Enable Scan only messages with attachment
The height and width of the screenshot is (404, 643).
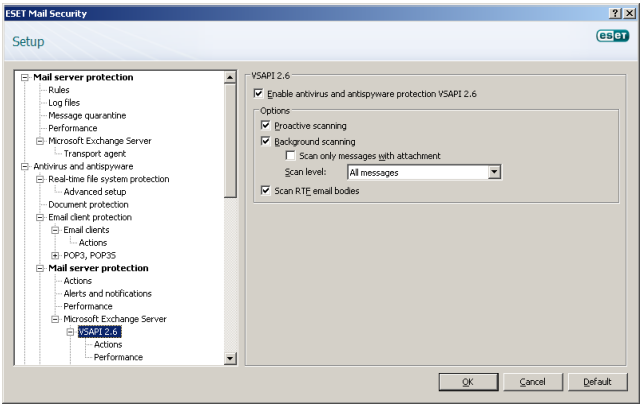click(x=290, y=155)
